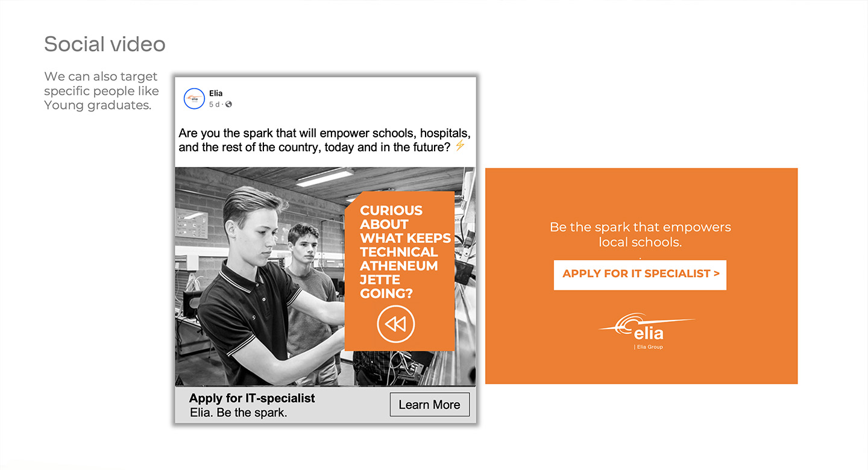This screenshot has width=868, height=470.
Task: Click the Elia profile avatar icon
Action: [194, 98]
